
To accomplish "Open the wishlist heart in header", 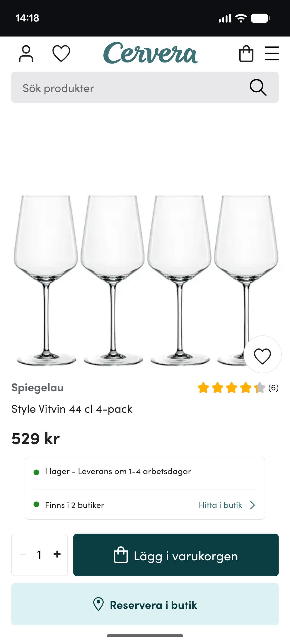I will tap(61, 53).
